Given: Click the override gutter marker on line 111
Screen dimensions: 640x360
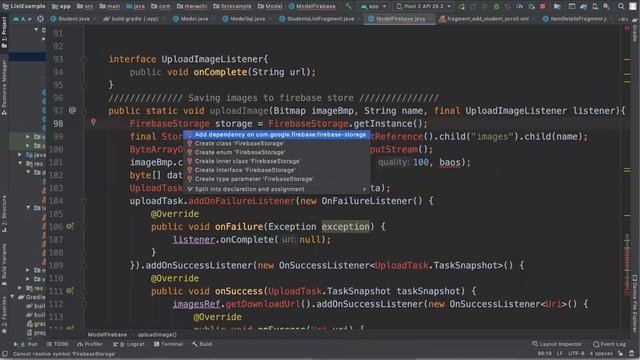Looking at the screenshot, I should tap(70, 291).
